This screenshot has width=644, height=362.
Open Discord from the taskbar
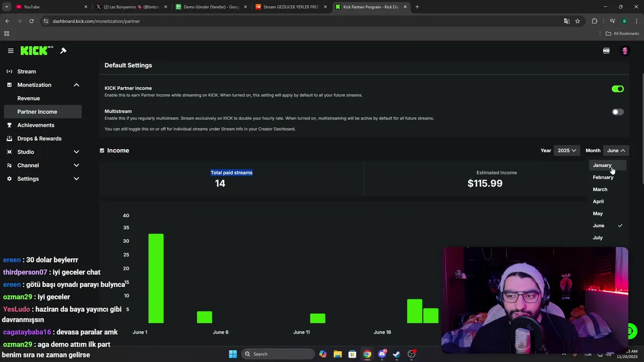point(382,354)
